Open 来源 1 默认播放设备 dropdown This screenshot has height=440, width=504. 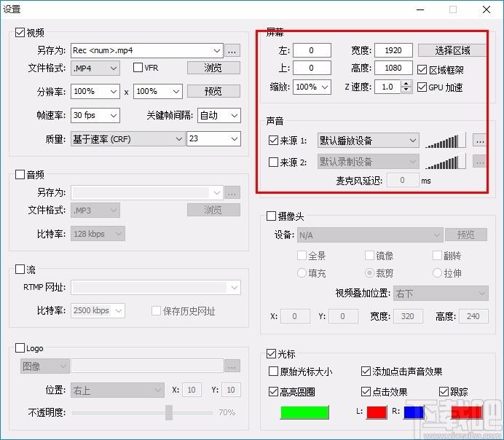[x=369, y=141]
